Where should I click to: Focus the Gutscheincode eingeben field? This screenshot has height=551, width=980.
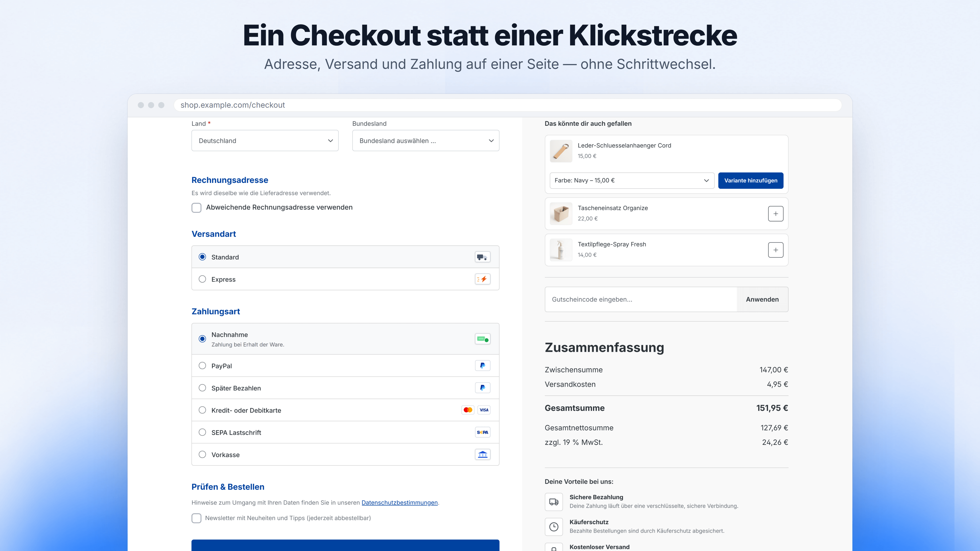coord(641,299)
